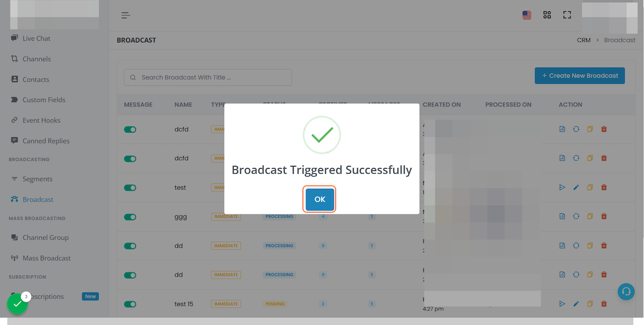Open the green checklist badge widget
The image size is (644, 325).
pyautogui.click(x=18, y=304)
